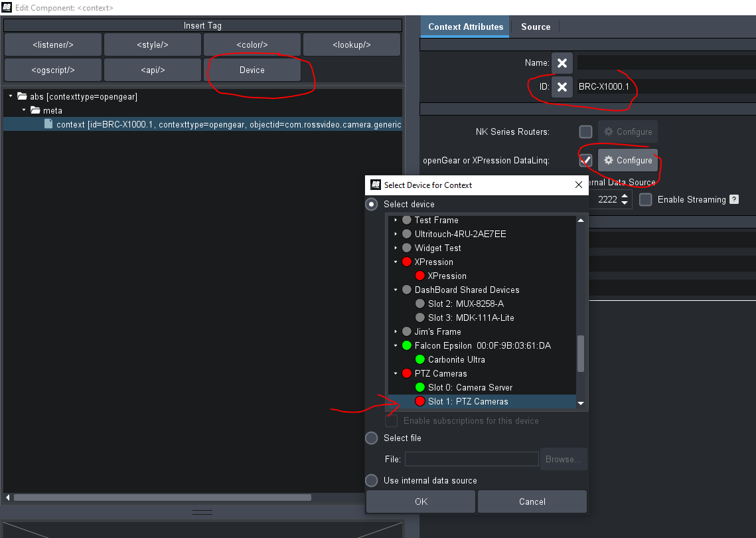Screen dimensions: 756x538
Task: Collapse the meta tree node
Action: [x=24, y=110]
